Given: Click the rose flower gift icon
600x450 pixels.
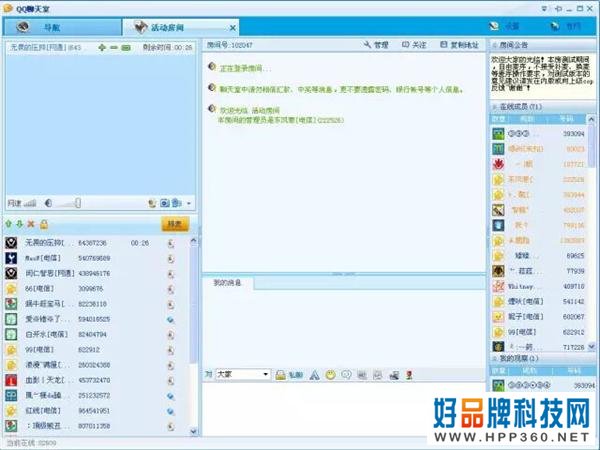Looking at the screenshot, I should click(x=409, y=375).
